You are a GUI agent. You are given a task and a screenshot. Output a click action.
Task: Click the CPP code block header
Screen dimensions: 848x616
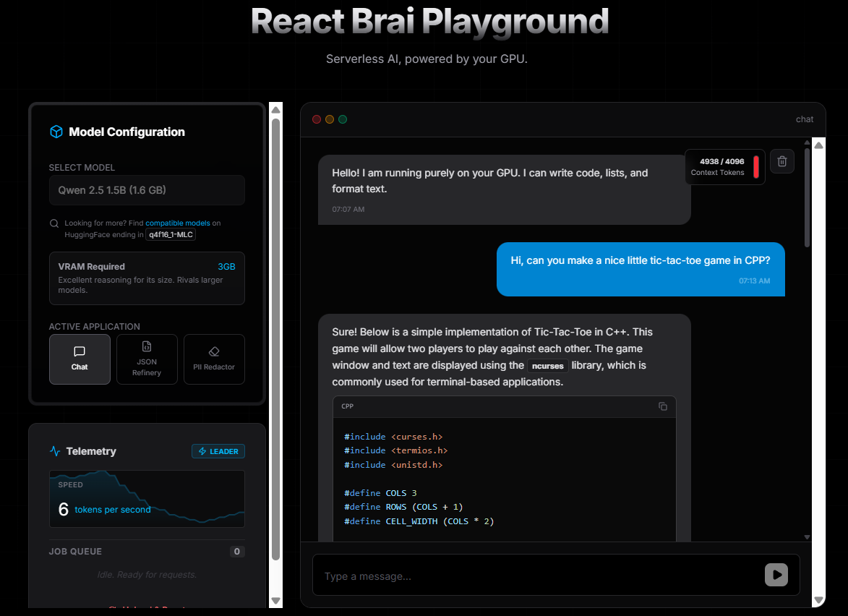[x=347, y=406]
